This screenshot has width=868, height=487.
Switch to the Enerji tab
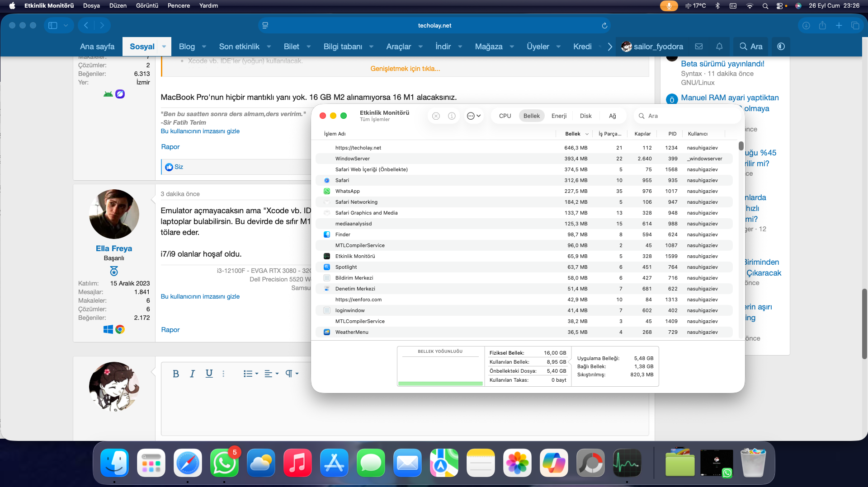click(559, 116)
